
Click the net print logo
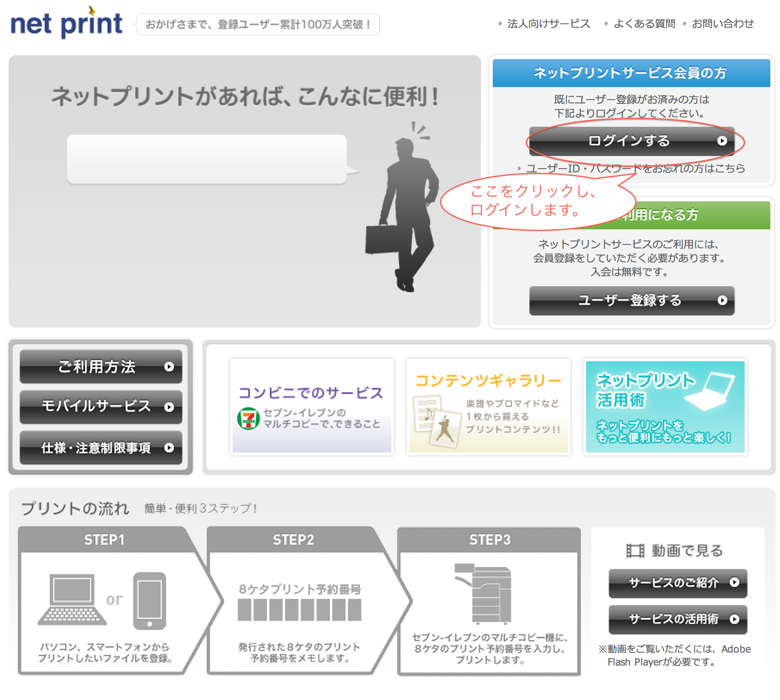(x=66, y=22)
